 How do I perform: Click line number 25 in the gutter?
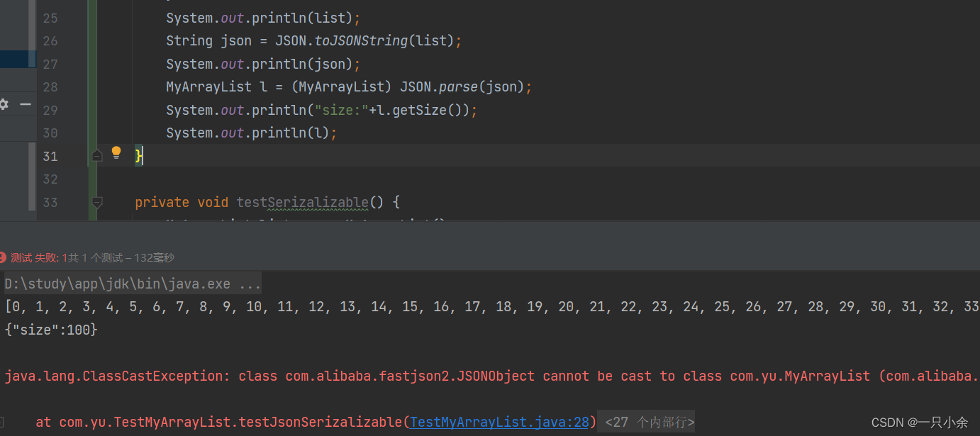coord(50,18)
